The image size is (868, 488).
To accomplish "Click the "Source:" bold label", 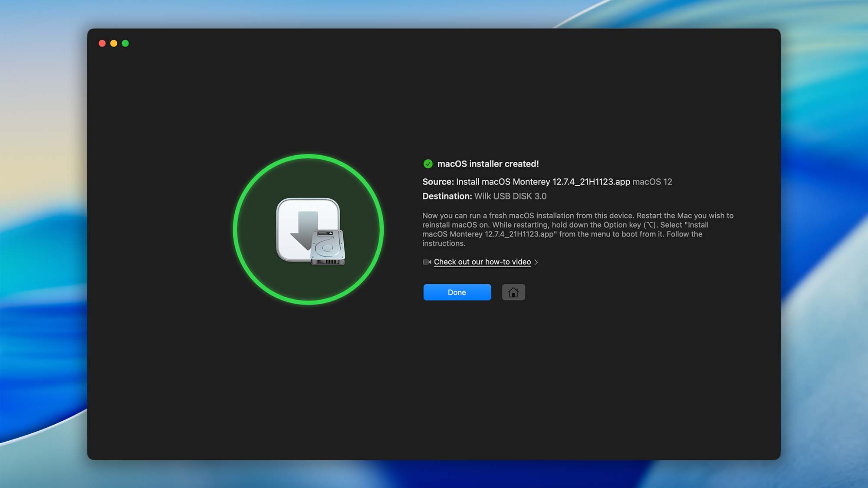I will point(438,182).
